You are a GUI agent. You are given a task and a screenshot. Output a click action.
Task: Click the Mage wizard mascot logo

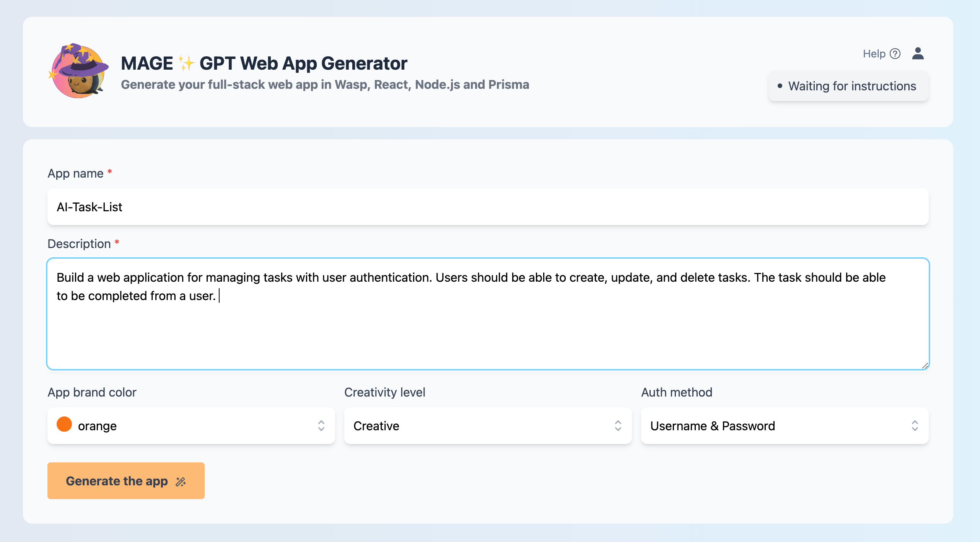(78, 71)
